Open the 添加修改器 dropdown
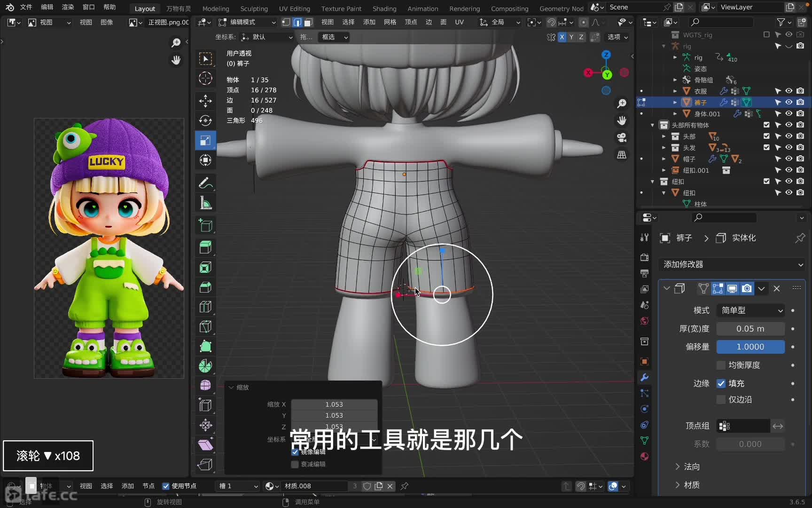This screenshot has height=508, width=812. [733, 264]
